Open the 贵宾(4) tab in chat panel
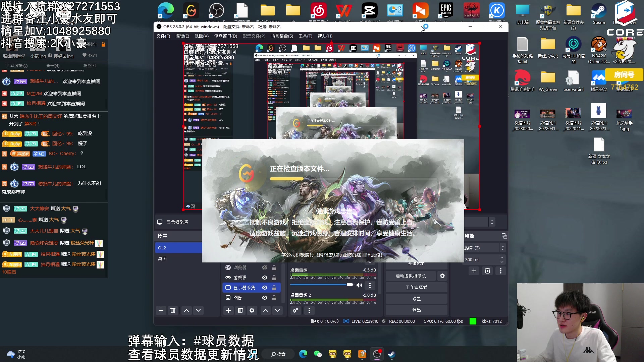The height and width of the screenshot is (362, 644). click(x=53, y=66)
